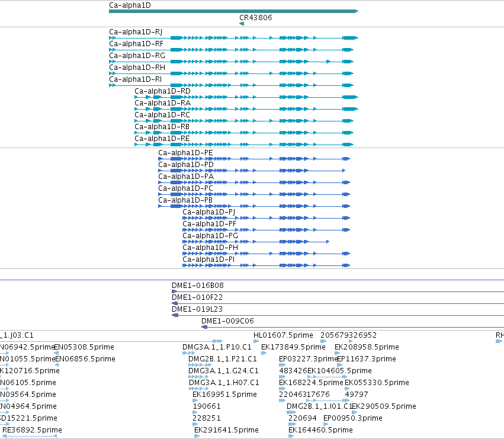This screenshot has height=439, width=504.
Task: Select EST EP03227.3prime label
Action: click(x=308, y=359)
